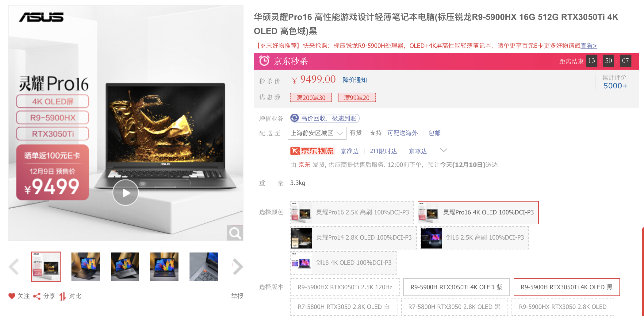
Task: Open the image magnifier icon
Action: (x=235, y=233)
